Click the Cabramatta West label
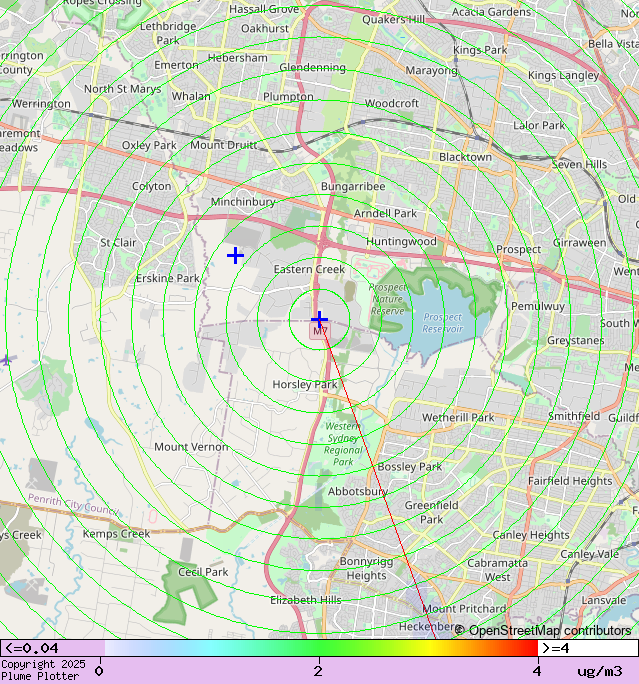 (x=497, y=570)
